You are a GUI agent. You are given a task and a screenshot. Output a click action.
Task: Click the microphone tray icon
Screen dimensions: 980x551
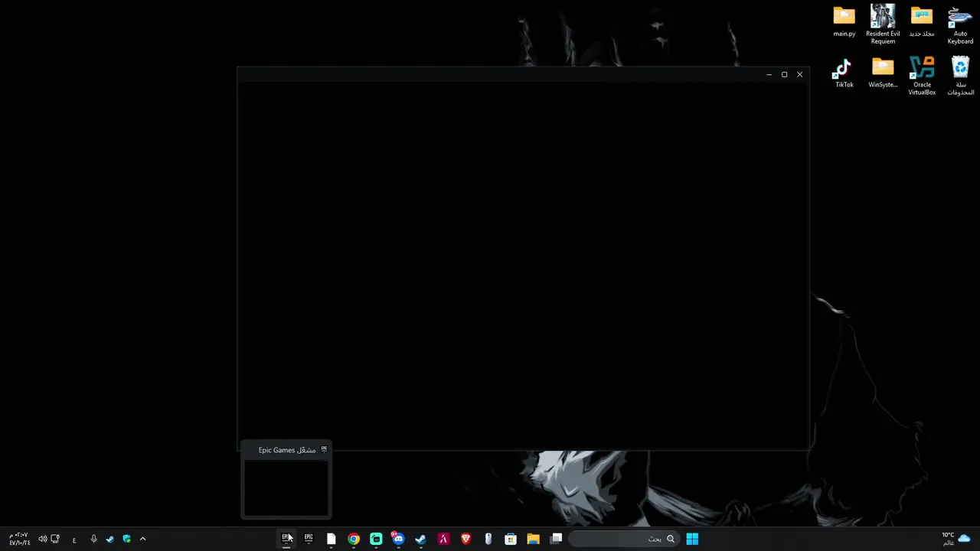point(93,539)
